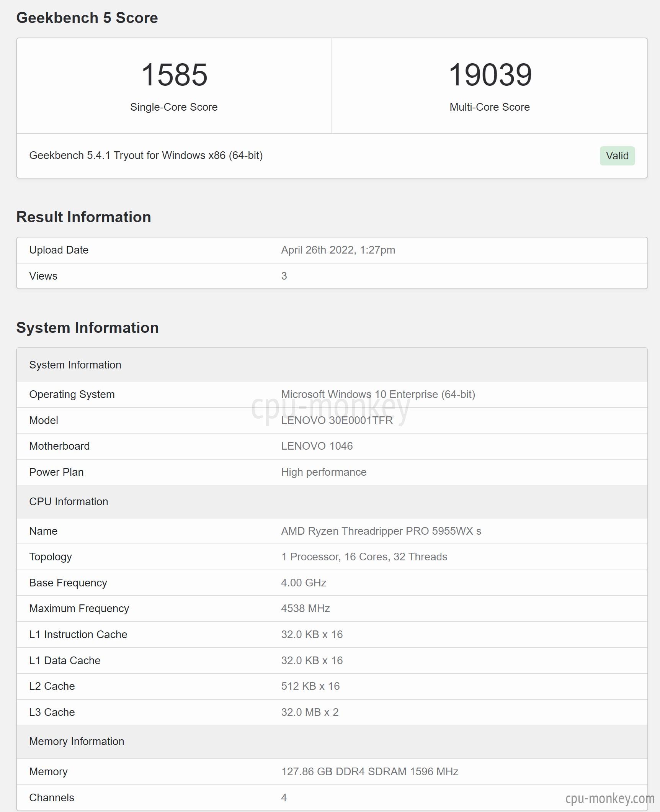Click the Base Frequency label

pos(68,583)
